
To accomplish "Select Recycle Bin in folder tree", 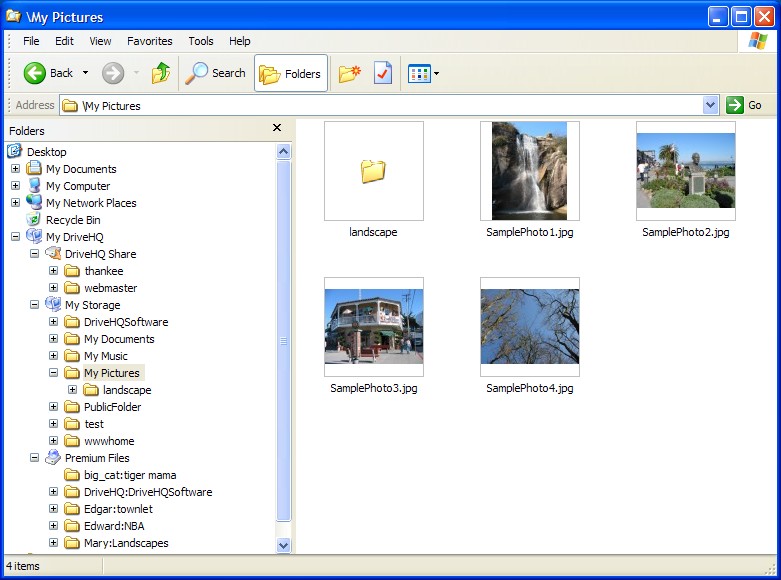I will coord(72,220).
